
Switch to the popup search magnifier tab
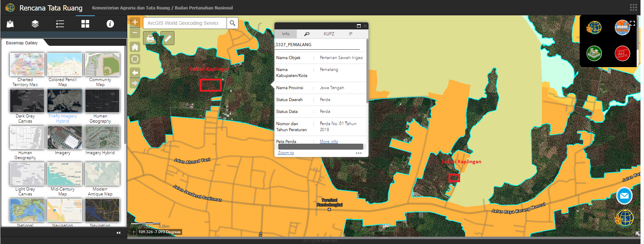[x=307, y=34]
